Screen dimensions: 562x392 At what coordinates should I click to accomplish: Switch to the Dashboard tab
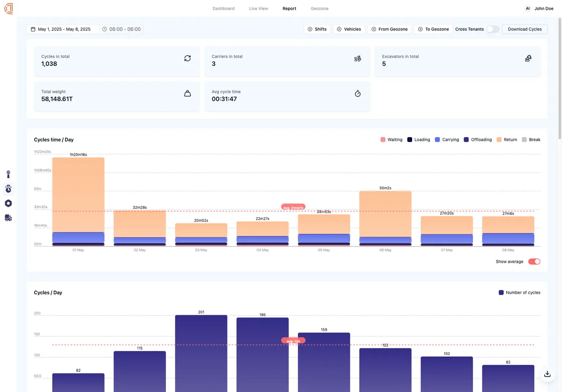[223, 8]
